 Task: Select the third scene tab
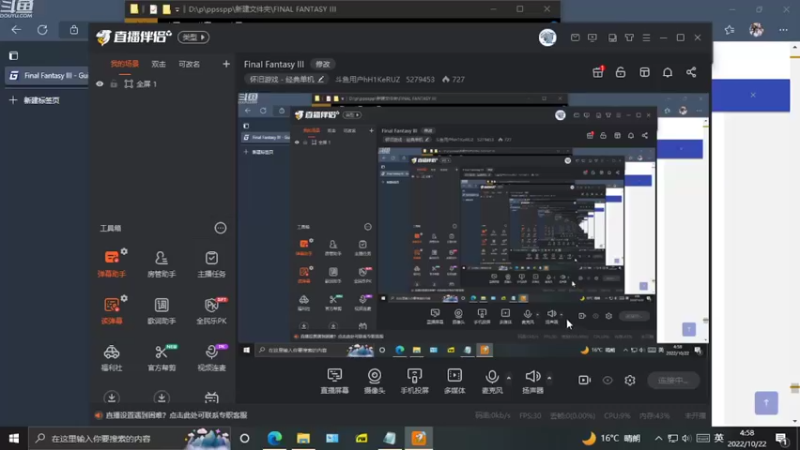[x=189, y=64]
